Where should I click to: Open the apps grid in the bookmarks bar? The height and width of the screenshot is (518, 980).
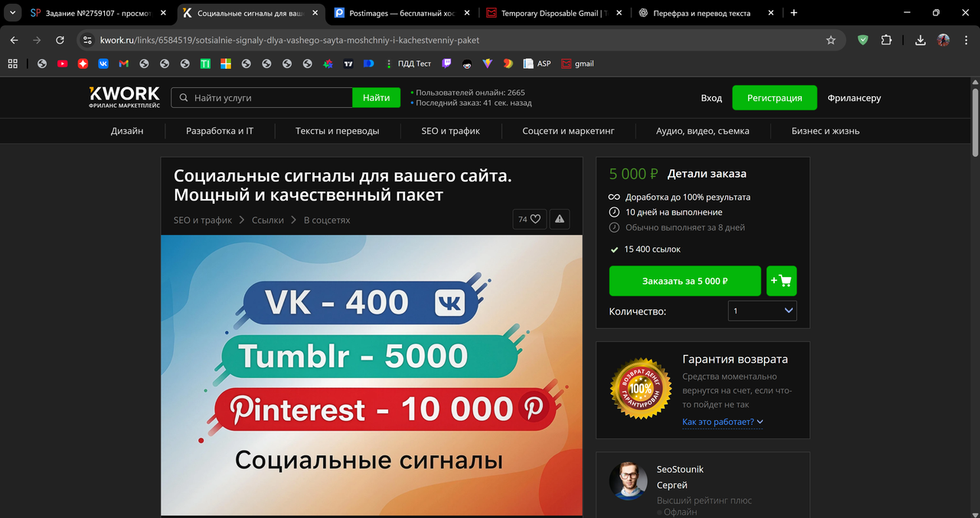coord(13,64)
